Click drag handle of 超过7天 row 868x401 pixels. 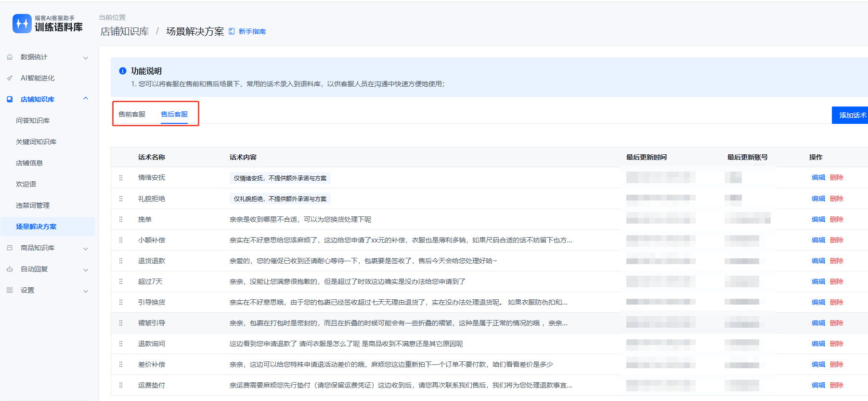click(121, 281)
